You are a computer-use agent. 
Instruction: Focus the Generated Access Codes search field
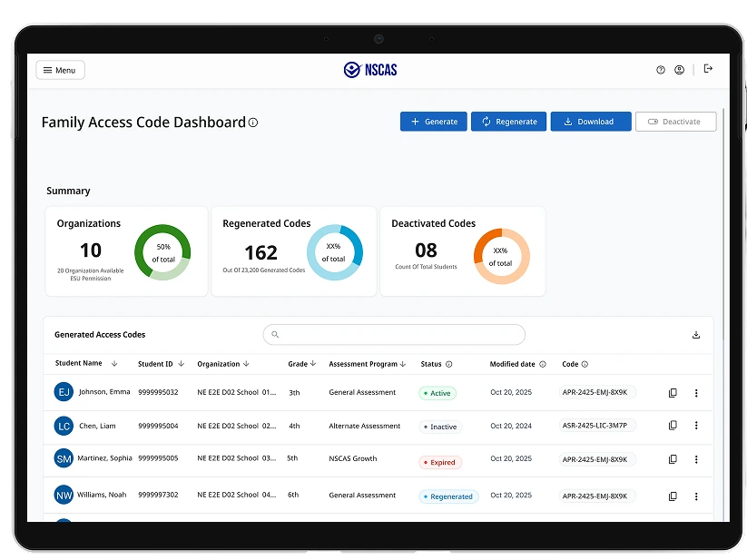(394, 334)
